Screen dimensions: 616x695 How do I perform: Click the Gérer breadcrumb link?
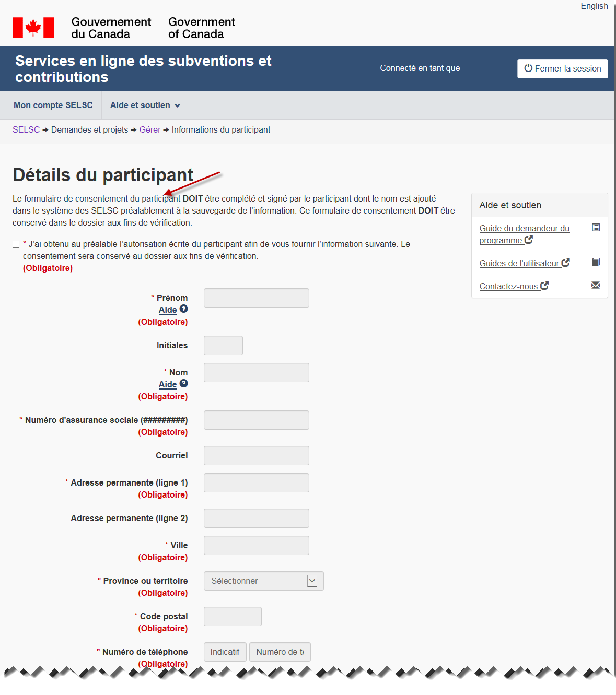coord(149,130)
